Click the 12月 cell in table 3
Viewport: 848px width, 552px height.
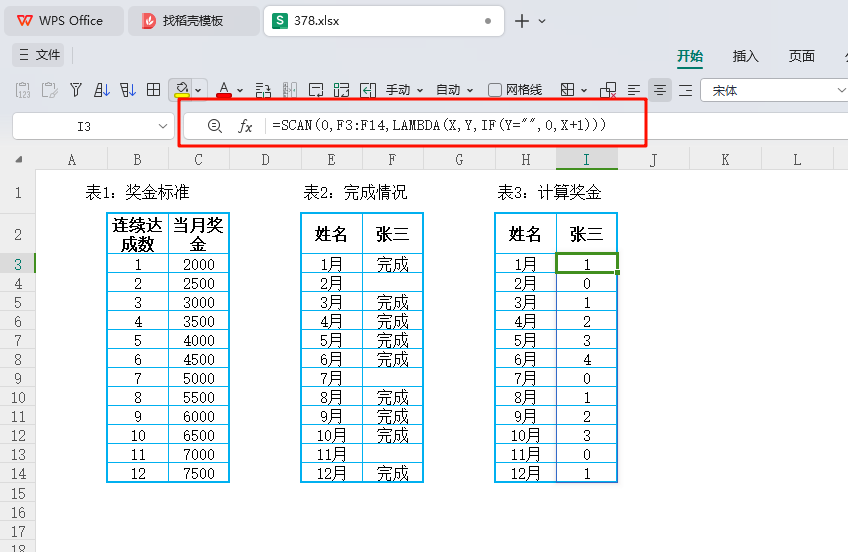[525, 474]
